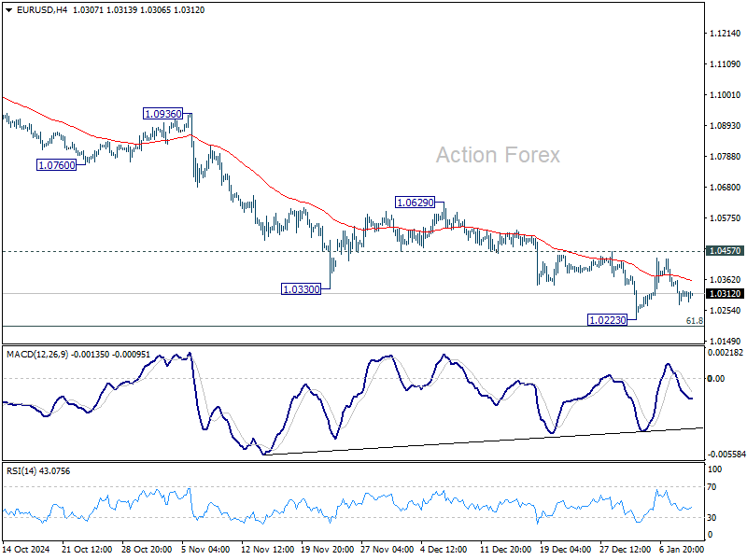
Task: Select the 1.01490 price axis value
Action: point(726,341)
